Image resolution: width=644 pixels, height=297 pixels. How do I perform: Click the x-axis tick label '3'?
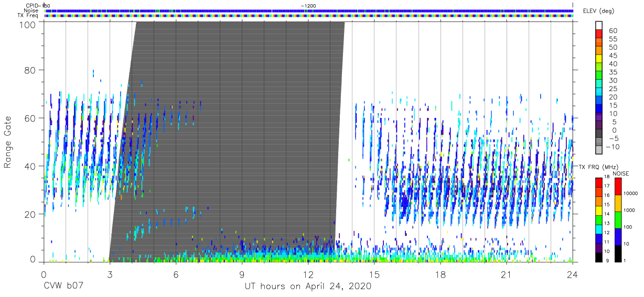[110, 274]
